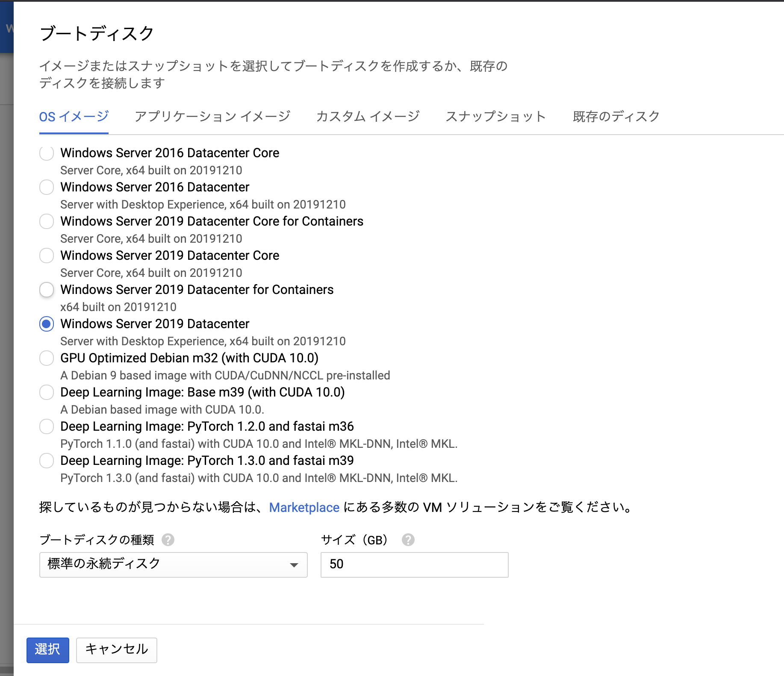Screen dimensions: 784x676
Task: Click 'A Debian based image with CUDA 10.0.' text
Action: tap(162, 410)
